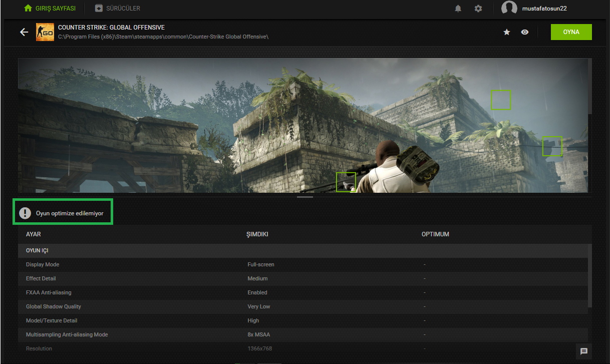Click the 'High' current value
Image resolution: width=610 pixels, height=364 pixels.
[x=253, y=320]
